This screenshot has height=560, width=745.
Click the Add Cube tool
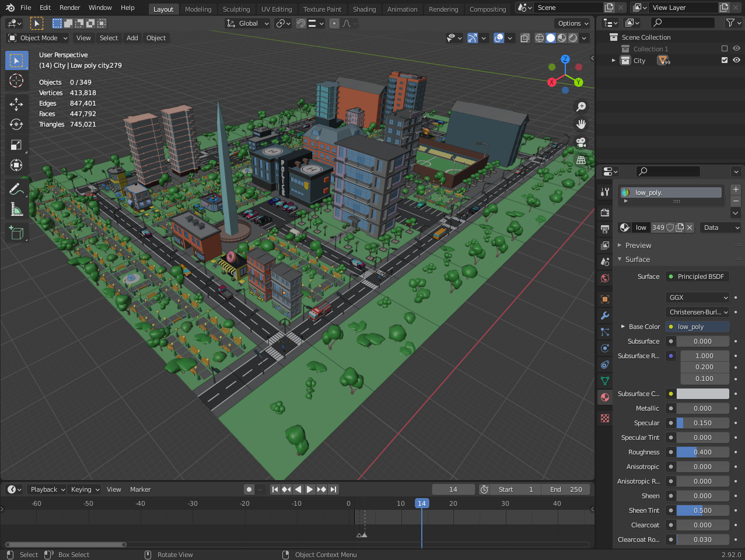16,233
